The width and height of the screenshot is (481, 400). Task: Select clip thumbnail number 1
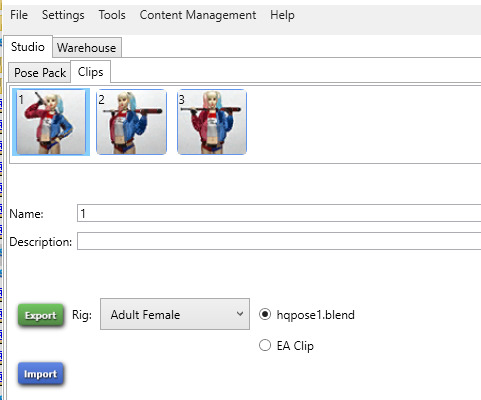(x=51, y=122)
